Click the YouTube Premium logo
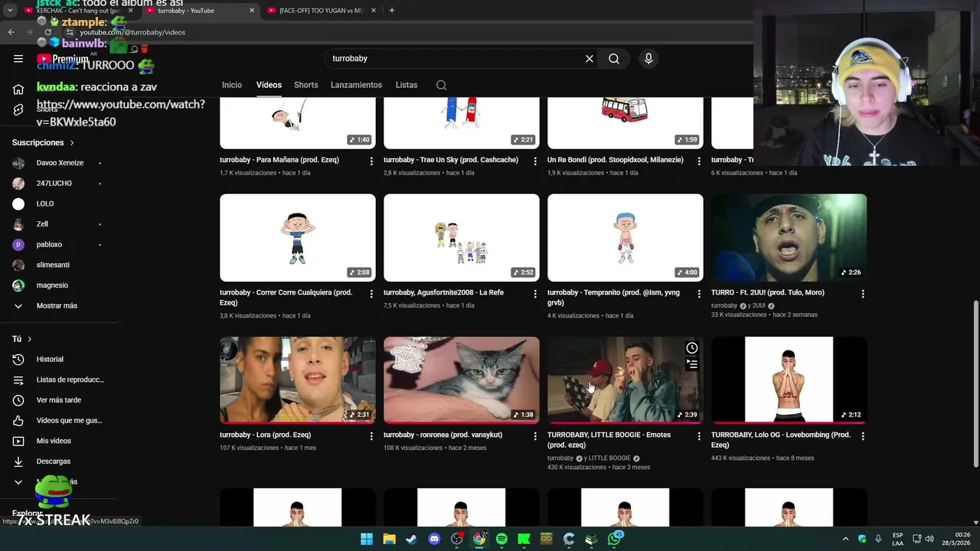This screenshot has width=980, height=551. coord(63,59)
